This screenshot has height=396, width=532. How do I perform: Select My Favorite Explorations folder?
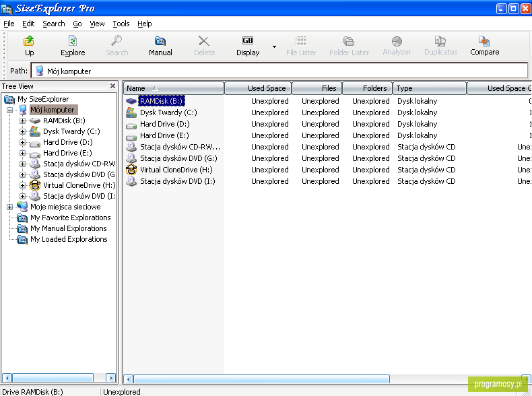point(70,218)
